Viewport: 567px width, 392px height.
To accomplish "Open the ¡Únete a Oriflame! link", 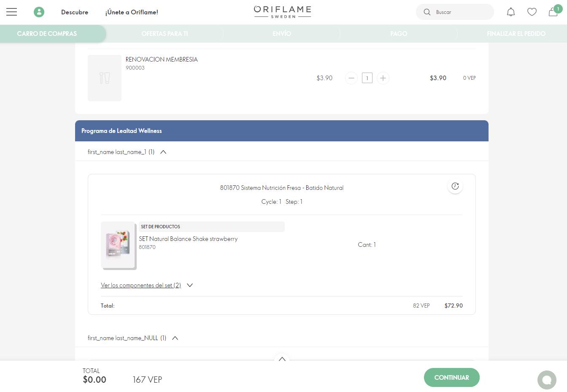I will click(x=132, y=12).
